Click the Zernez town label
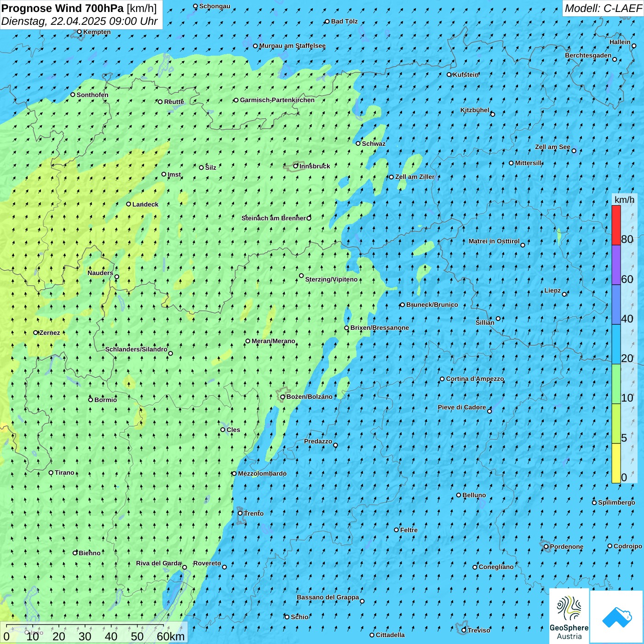The width and height of the screenshot is (644, 644). tap(50, 333)
